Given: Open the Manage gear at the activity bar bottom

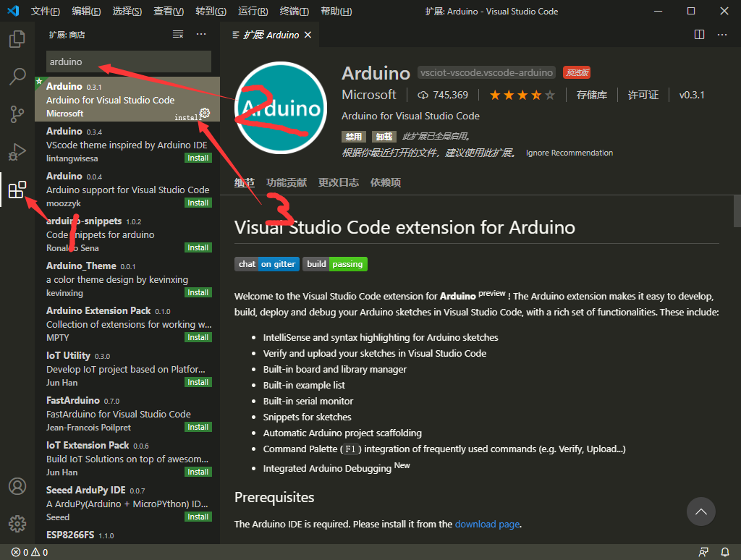Looking at the screenshot, I should pos(17,523).
